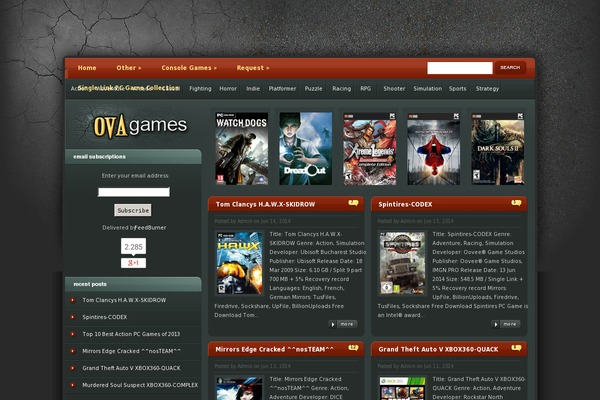Viewport: 600px width, 400px height.
Task: Click more button under H.A.W.X post
Action: [x=343, y=324]
